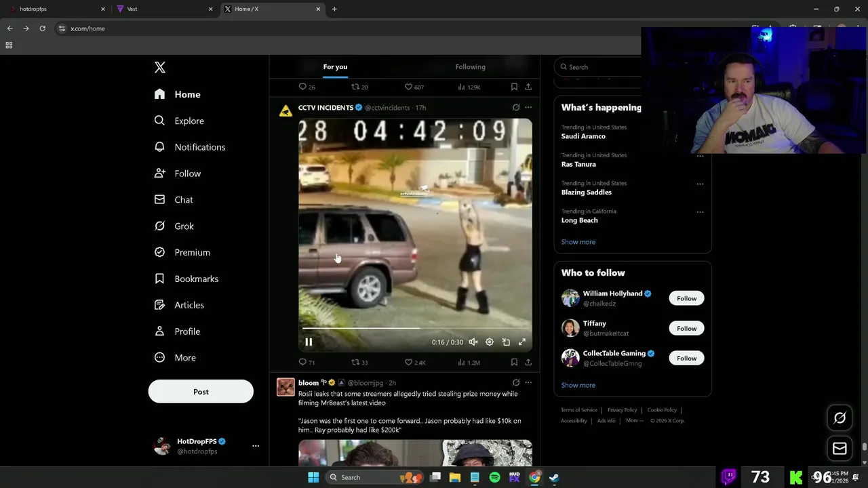Unmute the CCTV video

pos(473,342)
